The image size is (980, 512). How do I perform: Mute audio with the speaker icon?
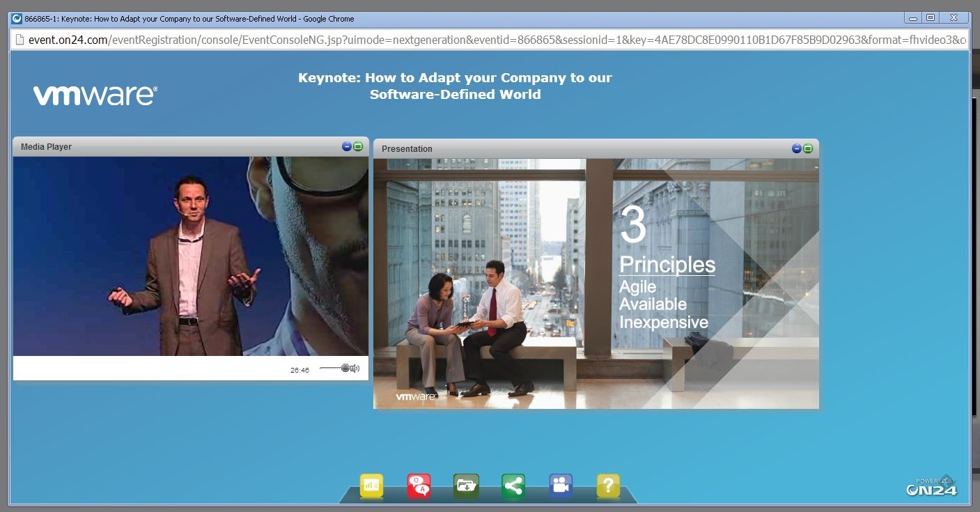tap(355, 369)
